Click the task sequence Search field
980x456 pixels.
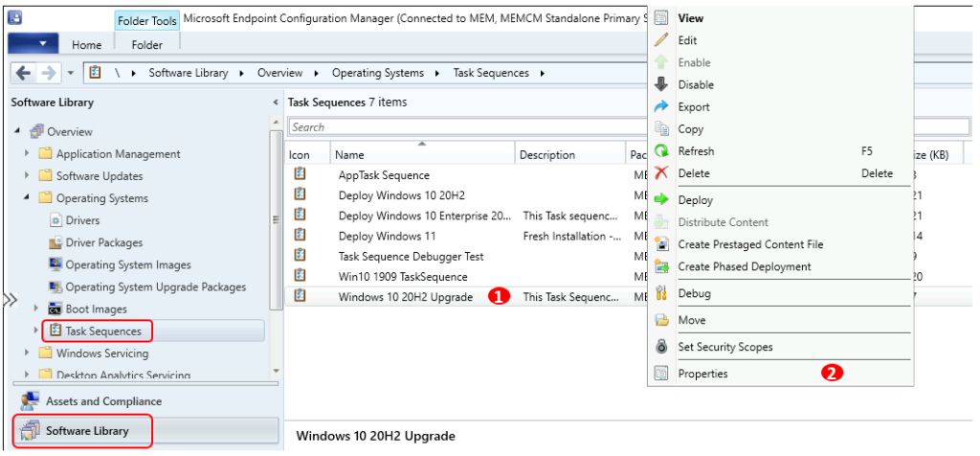[x=467, y=127]
